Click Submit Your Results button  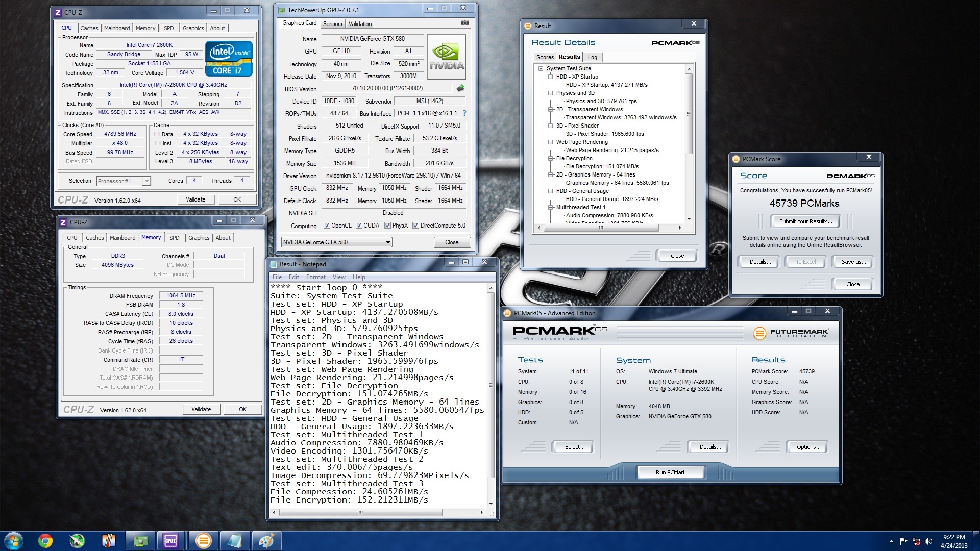pyautogui.click(x=805, y=221)
